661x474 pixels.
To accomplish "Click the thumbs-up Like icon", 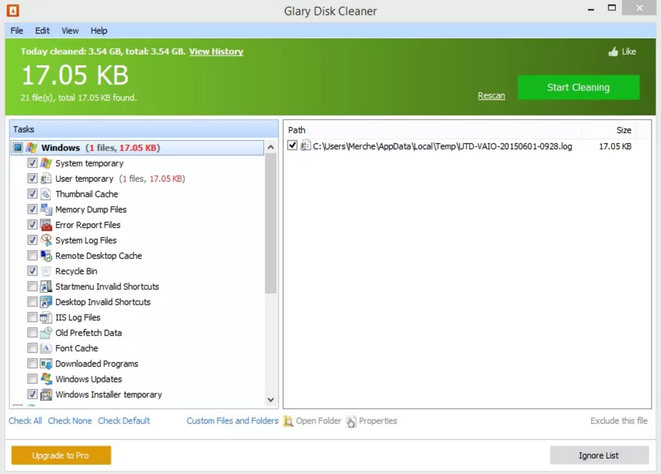I will [x=613, y=51].
